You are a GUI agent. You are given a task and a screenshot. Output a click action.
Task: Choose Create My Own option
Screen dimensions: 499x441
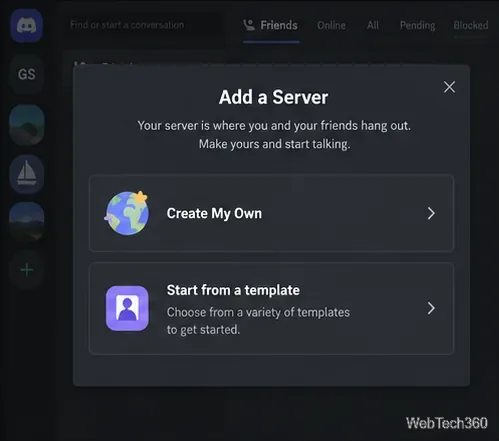[271, 213]
